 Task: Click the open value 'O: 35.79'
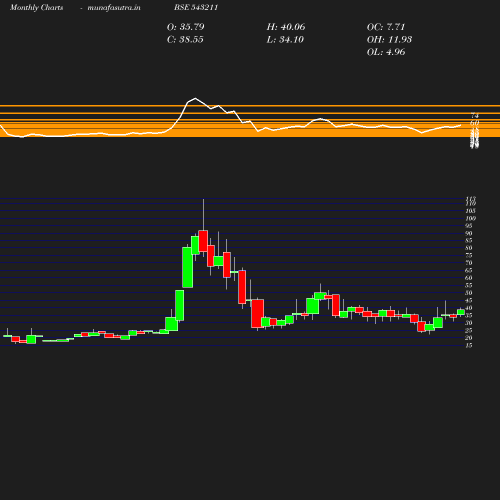click(186, 27)
